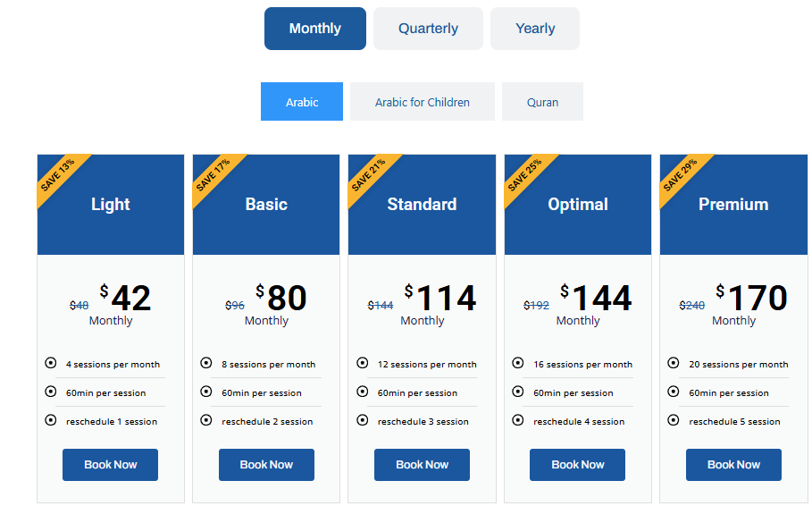This screenshot has width=812, height=506.
Task: Click Book Now for Basic plan
Action: [x=266, y=465]
